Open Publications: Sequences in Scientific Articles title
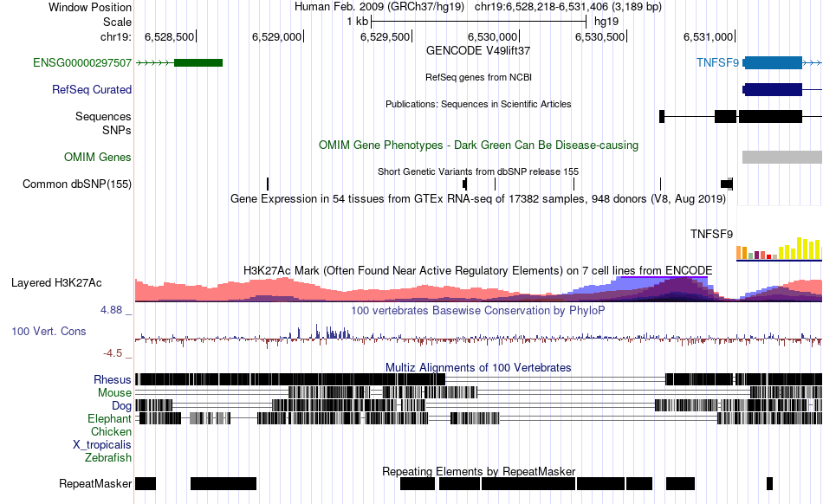The height and width of the screenshot is (504, 823). [x=478, y=105]
